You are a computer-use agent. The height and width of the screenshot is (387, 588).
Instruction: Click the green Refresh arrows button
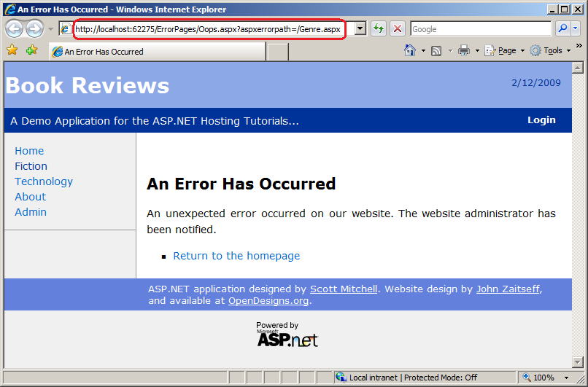click(379, 29)
